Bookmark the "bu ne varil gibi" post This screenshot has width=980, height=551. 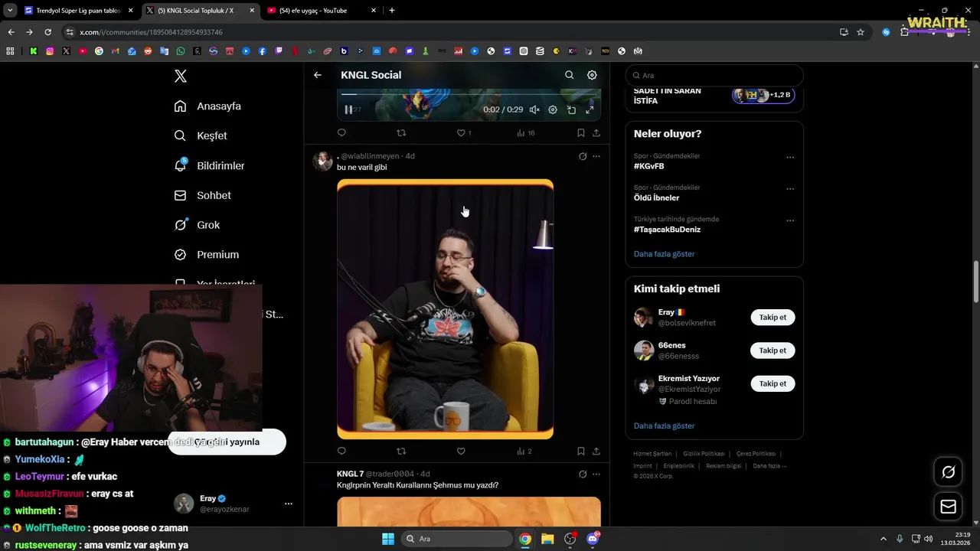pyautogui.click(x=581, y=452)
